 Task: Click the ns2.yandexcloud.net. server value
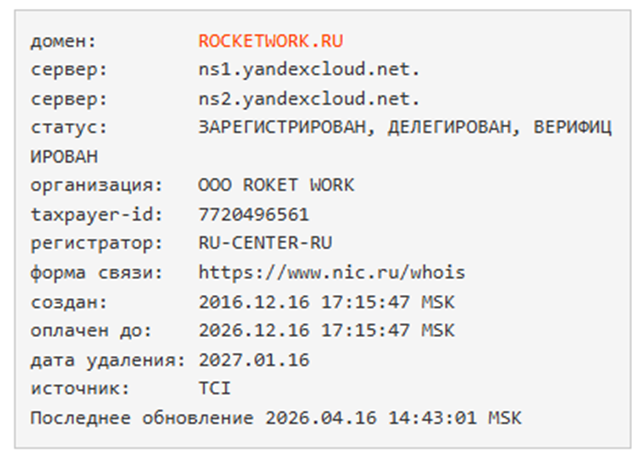310,99
